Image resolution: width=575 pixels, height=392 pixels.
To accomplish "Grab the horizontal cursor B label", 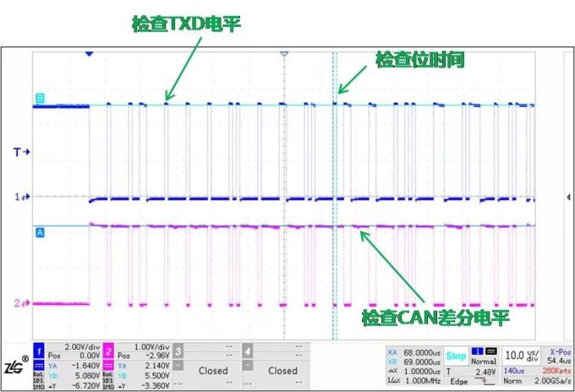I will [40, 98].
